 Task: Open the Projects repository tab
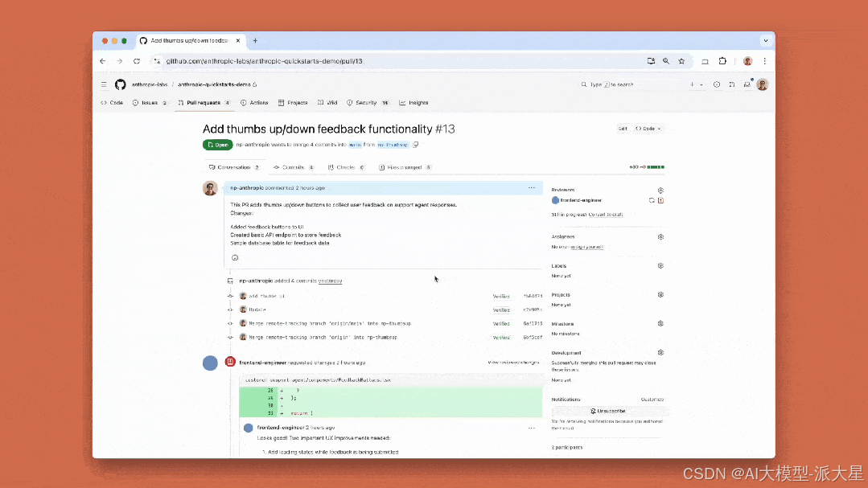coord(293,103)
